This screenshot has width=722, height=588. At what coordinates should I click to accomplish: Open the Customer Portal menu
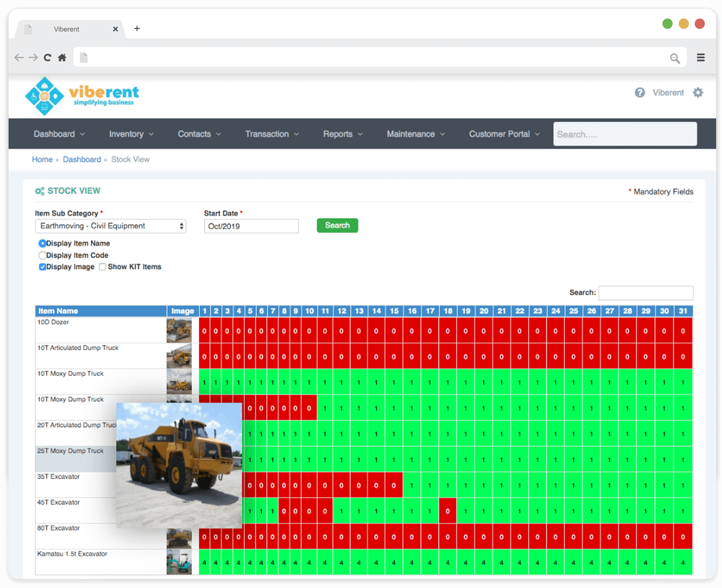[504, 134]
